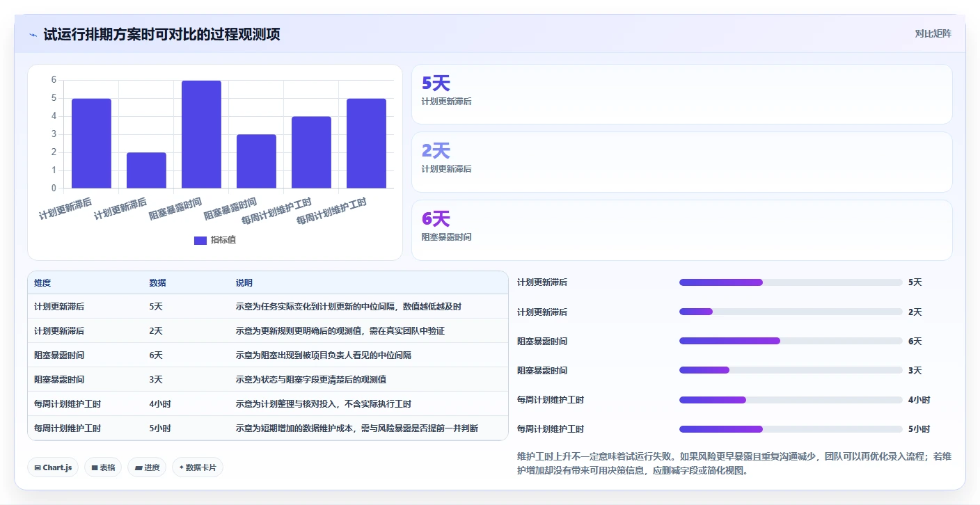Click the 进度 chip
980x505 pixels.
[x=148, y=467]
